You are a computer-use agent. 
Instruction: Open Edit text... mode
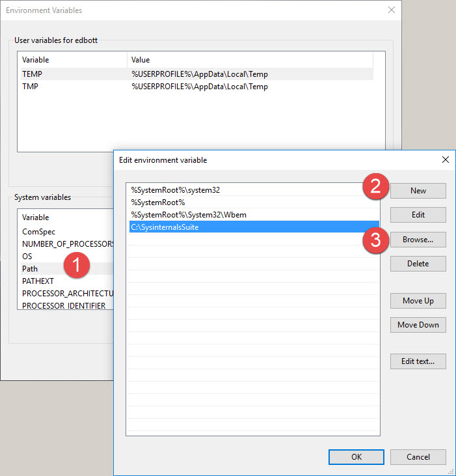[418, 361]
